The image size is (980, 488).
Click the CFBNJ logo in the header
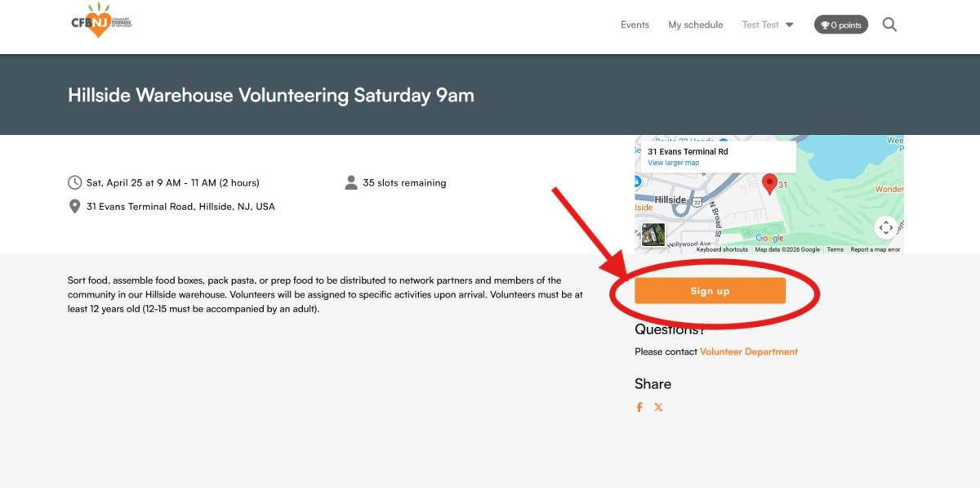(x=101, y=21)
